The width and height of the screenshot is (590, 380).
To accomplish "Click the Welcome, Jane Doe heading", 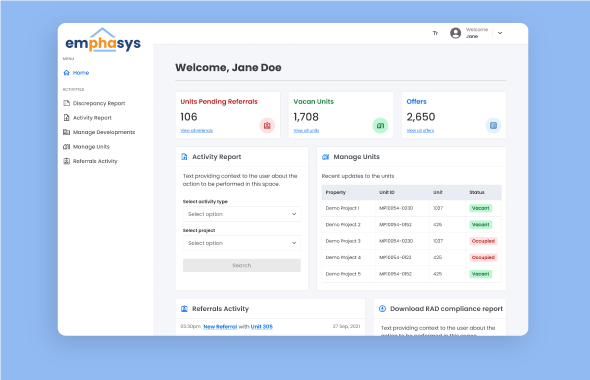I will [228, 68].
